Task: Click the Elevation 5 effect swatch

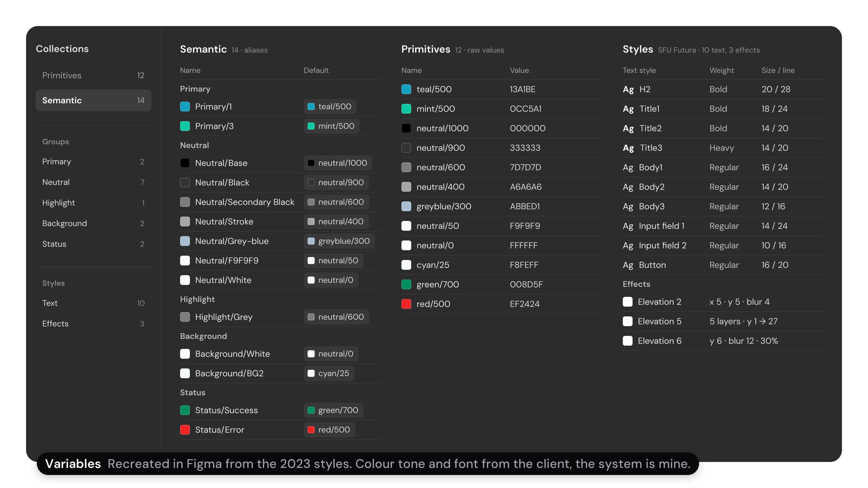Action: click(628, 321)
